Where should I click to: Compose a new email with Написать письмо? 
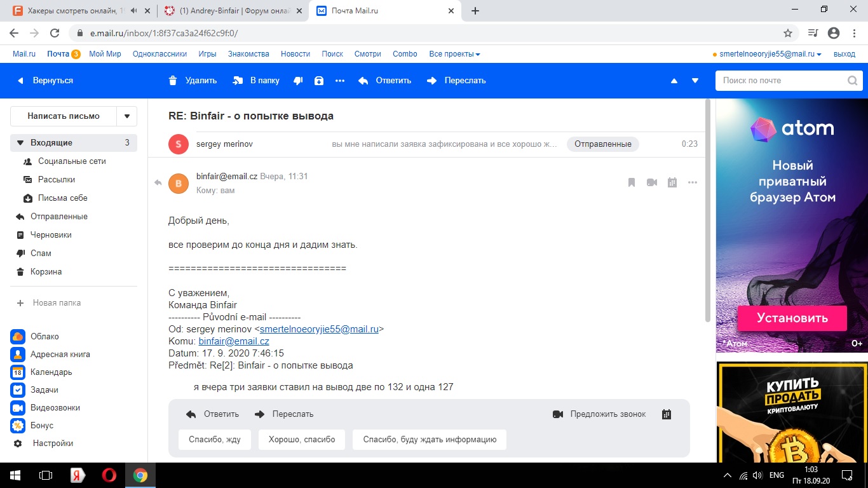(64, 116)
